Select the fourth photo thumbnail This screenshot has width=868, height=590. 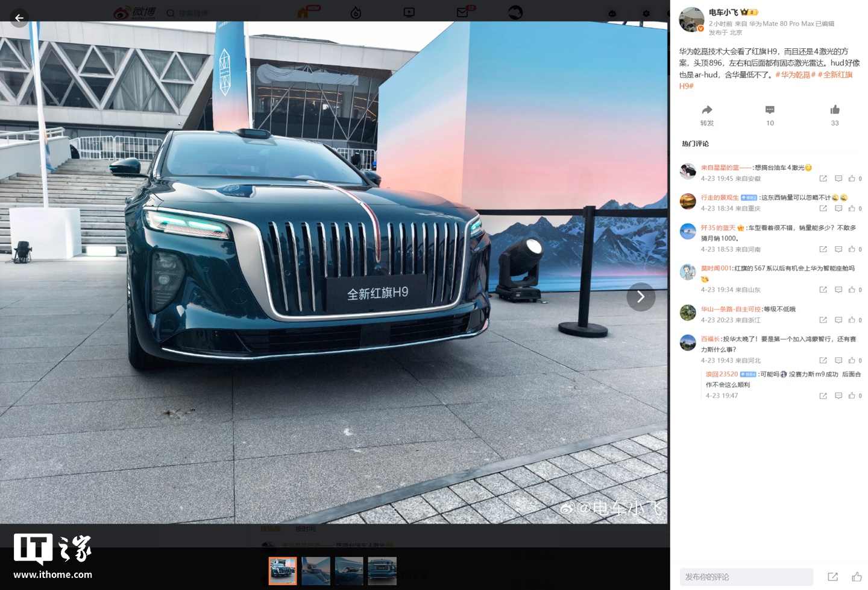coord(382,571)
